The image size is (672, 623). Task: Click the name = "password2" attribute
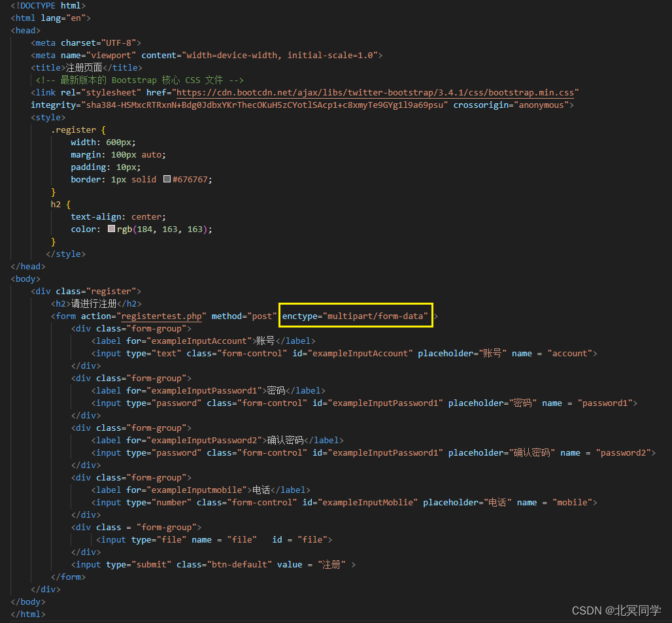(x=605, y=453)
